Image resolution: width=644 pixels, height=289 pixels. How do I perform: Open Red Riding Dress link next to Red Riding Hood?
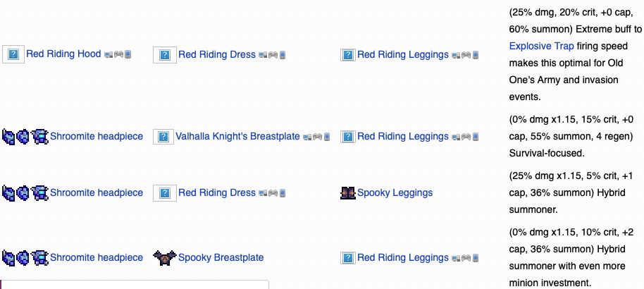click(x=216, y=54)
